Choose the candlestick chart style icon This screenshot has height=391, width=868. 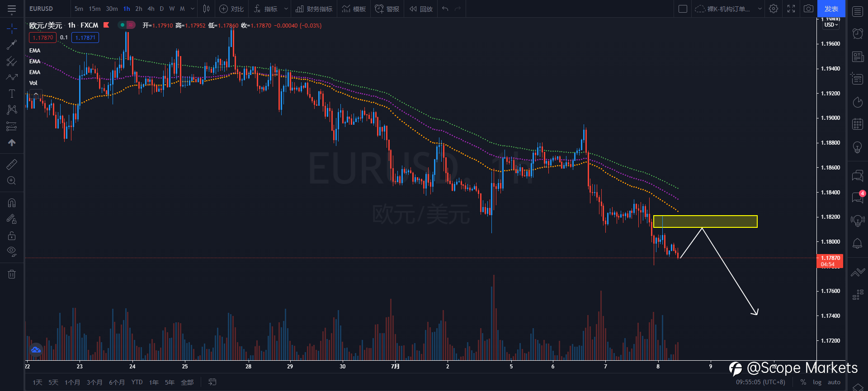click(206, 9)
